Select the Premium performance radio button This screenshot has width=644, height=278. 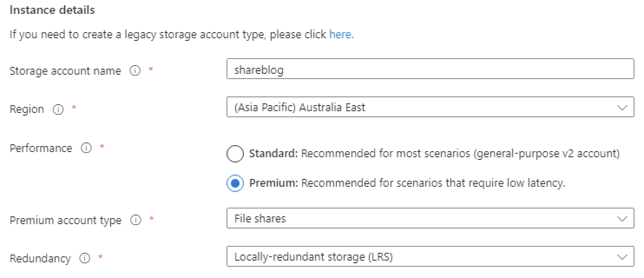pos(235,183)
